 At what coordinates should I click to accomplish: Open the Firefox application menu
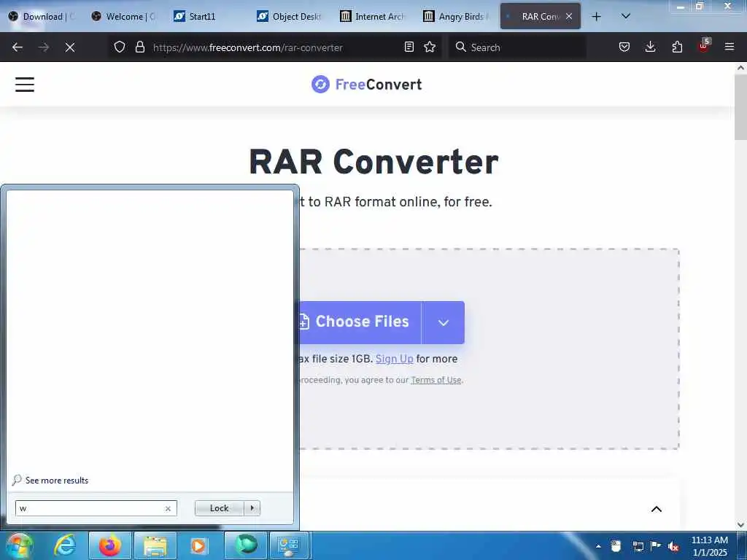pos(729,47)
